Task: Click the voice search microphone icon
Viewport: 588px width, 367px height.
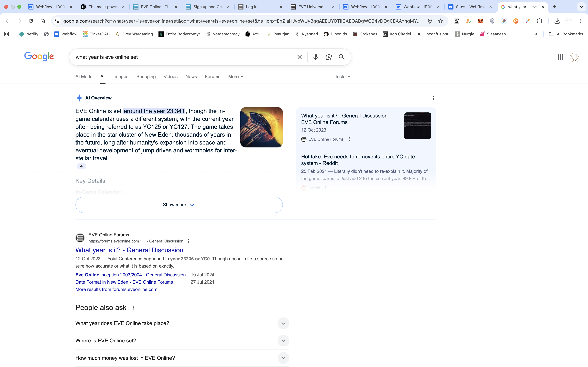Action: click(x=315, y=57)
